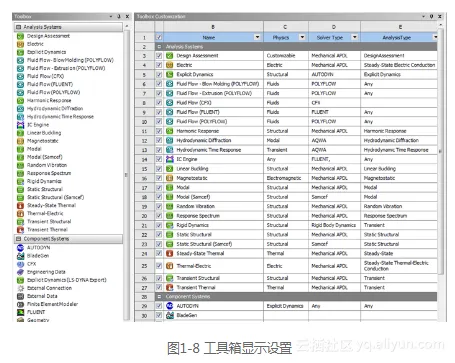Viewport: 455px width, 363px height.
Task: Uncheck Response Spectrum checkbox in table
Action: 159,216
